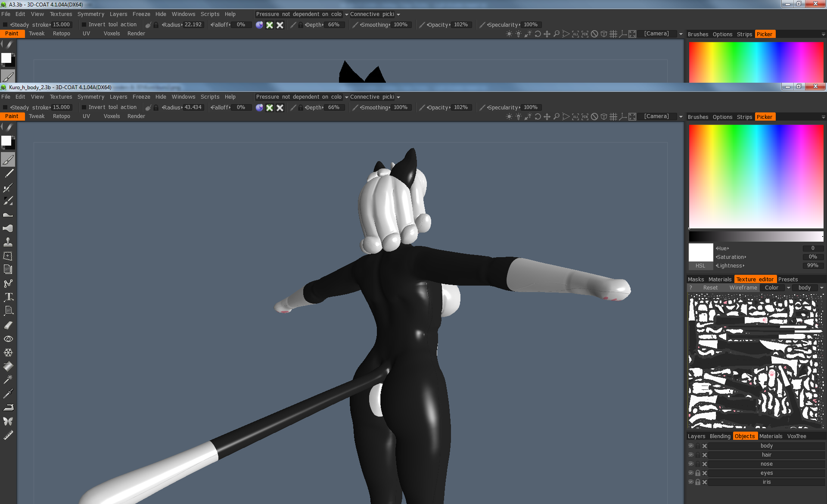Screen dimensions: 827x504
Task: Click the Radius value field in Kuro window
Action: click(x=193, y=108)
